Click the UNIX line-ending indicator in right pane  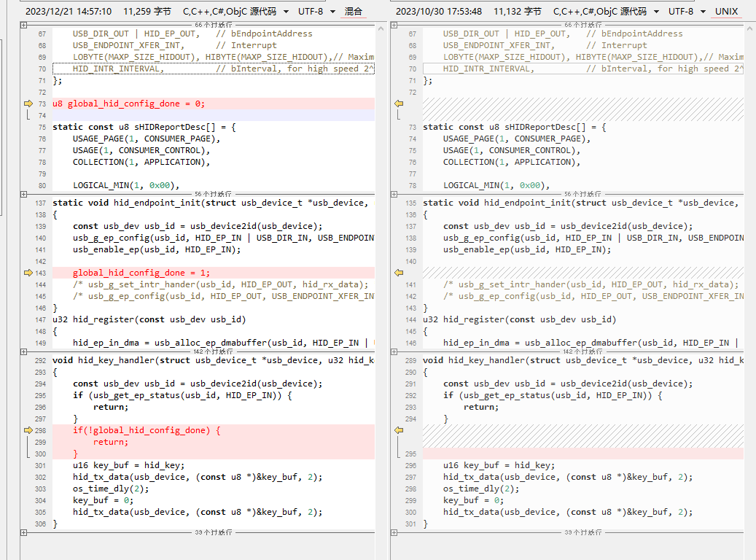tap(726, 11)
